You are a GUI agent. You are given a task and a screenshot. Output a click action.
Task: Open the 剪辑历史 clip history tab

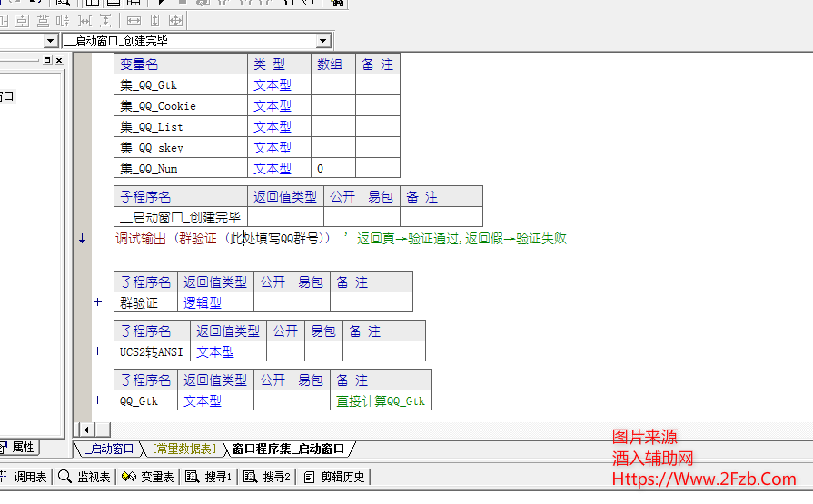pyautogui.click(x=334, y=477)
